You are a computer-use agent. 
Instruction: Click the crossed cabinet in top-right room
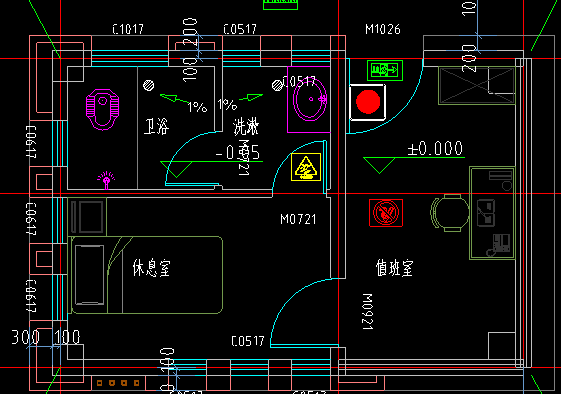coord(477,85)
